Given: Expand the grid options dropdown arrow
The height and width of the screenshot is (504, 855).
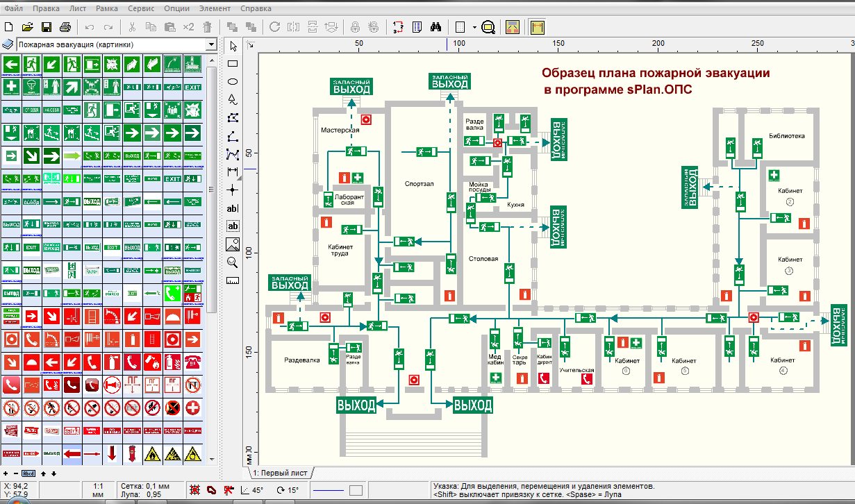Looking at the screenshot, I should click(474, 28).
